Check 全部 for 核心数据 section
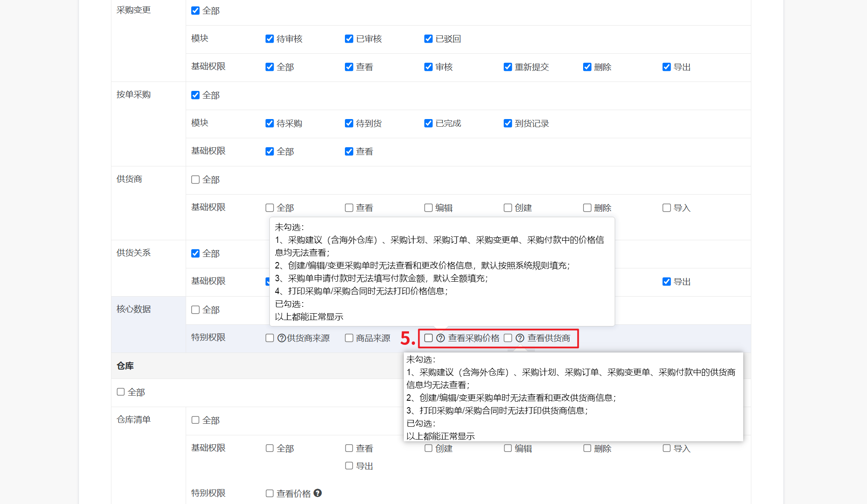 pos(196,310)
